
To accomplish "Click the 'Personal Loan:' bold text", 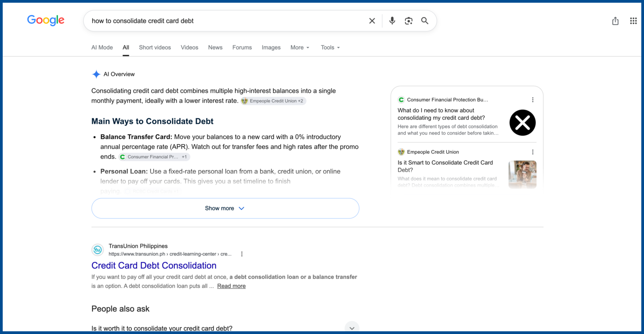I will click(x=124, y=171).
